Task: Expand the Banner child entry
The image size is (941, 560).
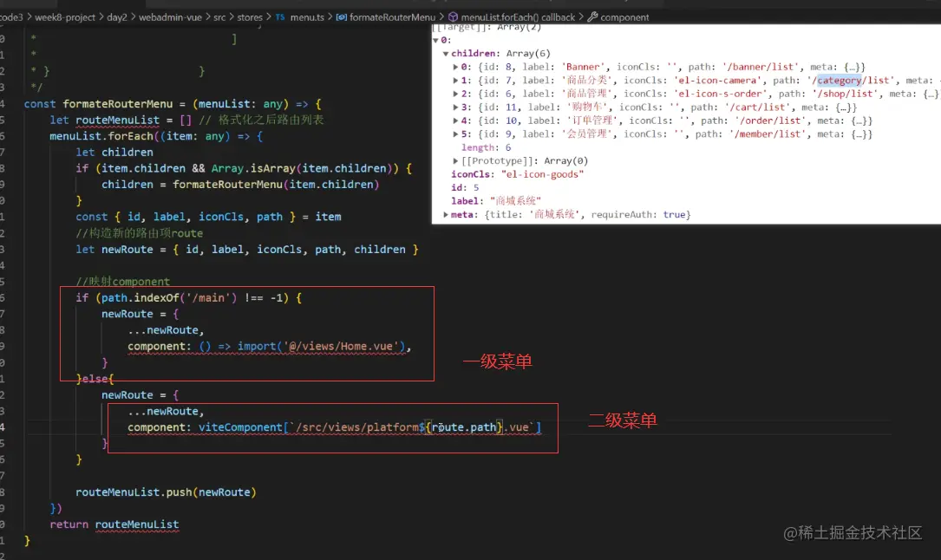Action: click(x=455, y=67)
